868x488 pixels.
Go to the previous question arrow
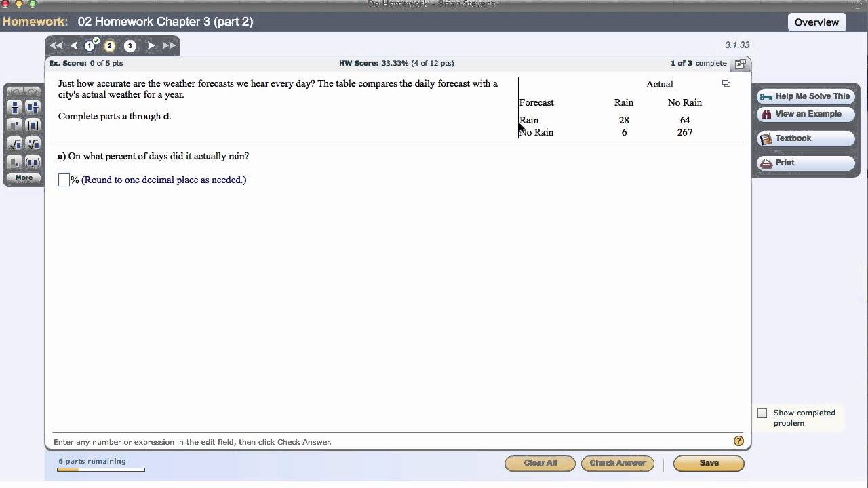74,46
